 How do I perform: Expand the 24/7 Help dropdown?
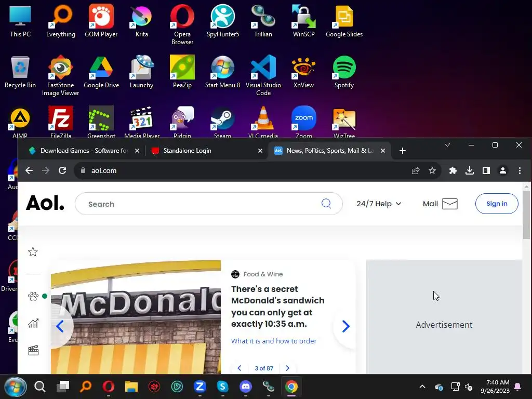point(379,204)
